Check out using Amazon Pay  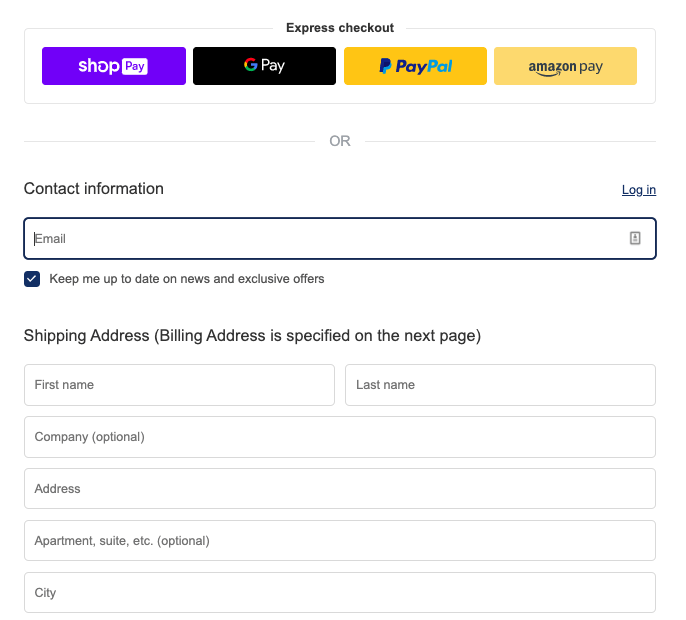[565, 66]
